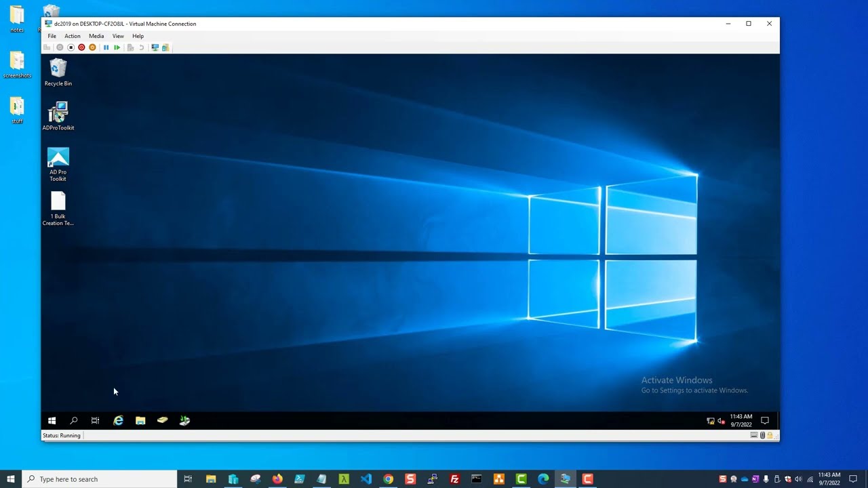Open Task View in the VM taskbar
This screenshot has height=488, width=868.
[95, 421]
